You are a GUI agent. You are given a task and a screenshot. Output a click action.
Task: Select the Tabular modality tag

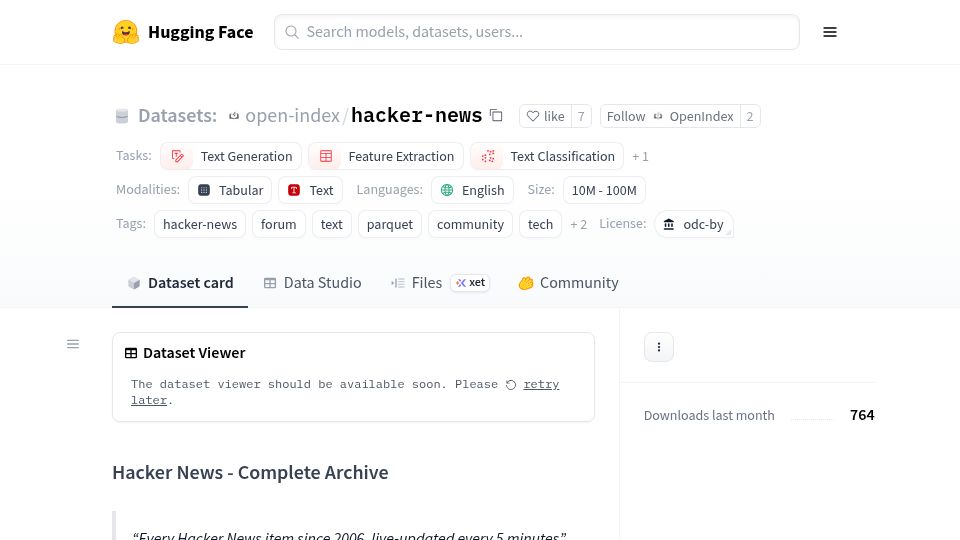[x=230, y=190]
